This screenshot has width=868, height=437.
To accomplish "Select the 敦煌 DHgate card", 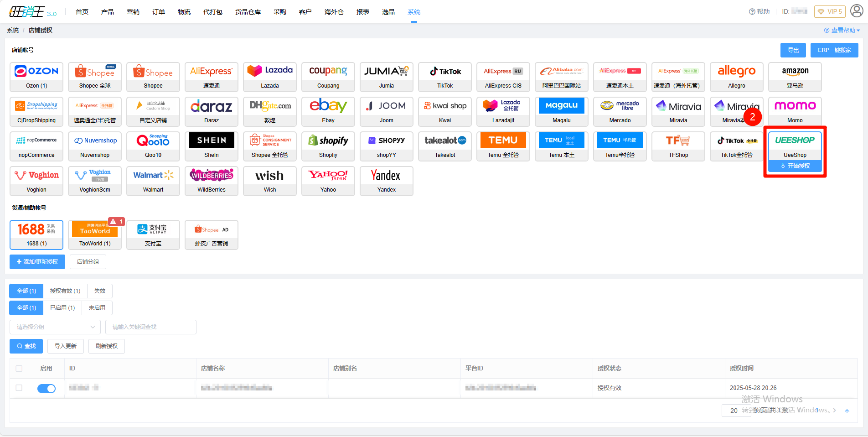I will (270, 112).
